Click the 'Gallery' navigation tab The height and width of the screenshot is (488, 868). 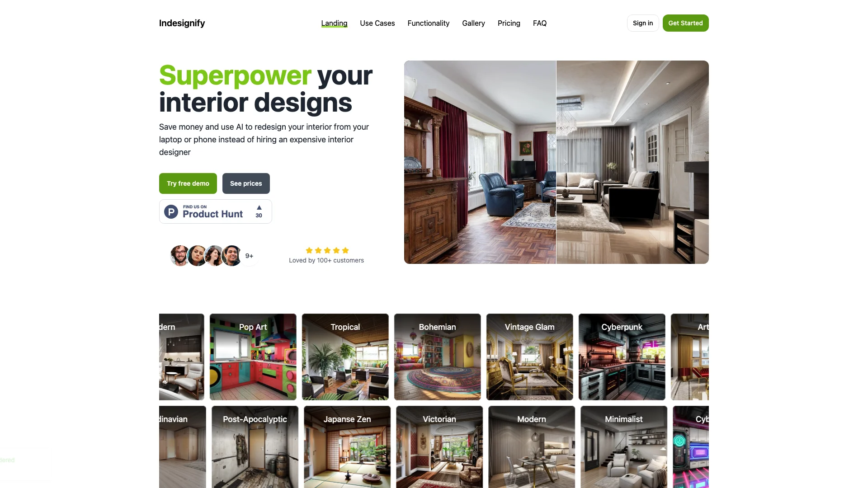[473, 23]
